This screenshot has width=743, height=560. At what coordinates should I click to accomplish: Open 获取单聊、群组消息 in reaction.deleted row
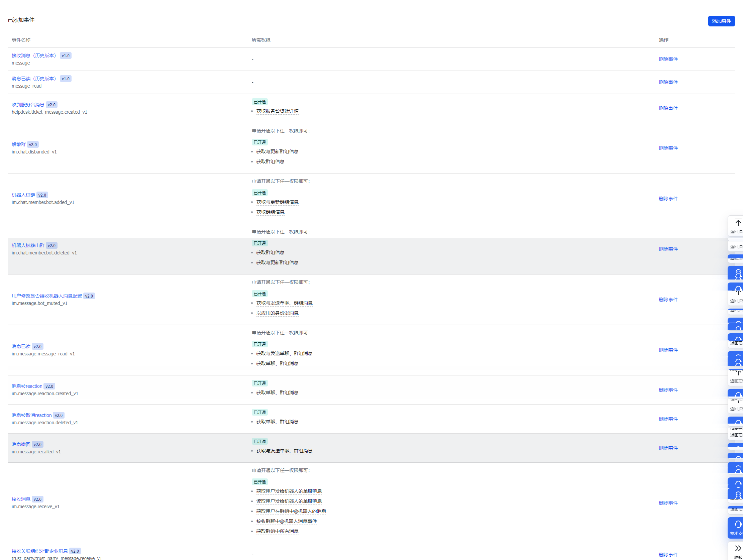pyautogui.click(x=277, y=422)
